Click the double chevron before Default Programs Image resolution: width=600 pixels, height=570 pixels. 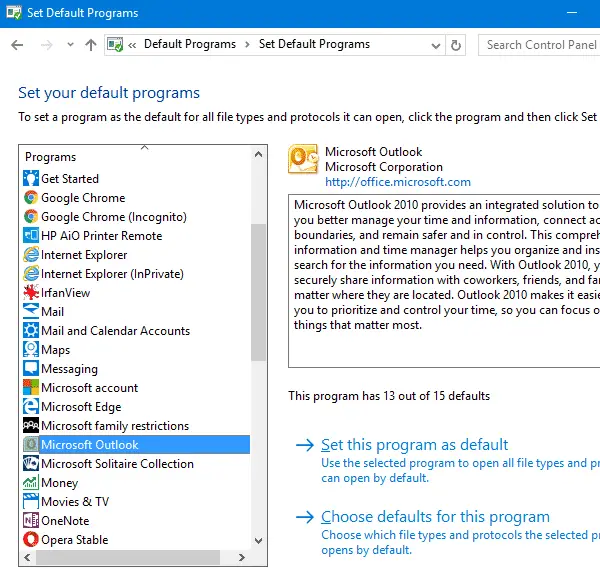132,46
